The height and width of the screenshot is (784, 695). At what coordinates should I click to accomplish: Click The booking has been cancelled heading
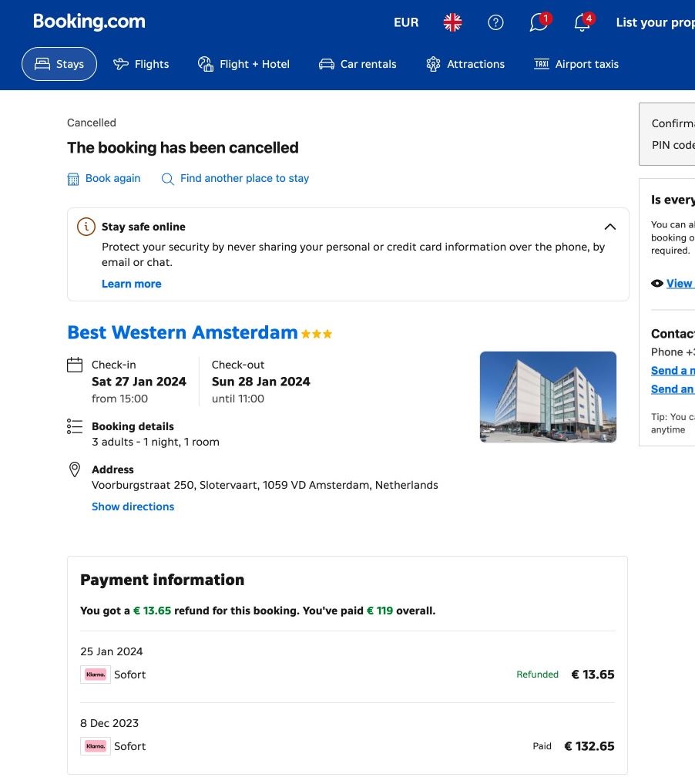tap(183, 147)
